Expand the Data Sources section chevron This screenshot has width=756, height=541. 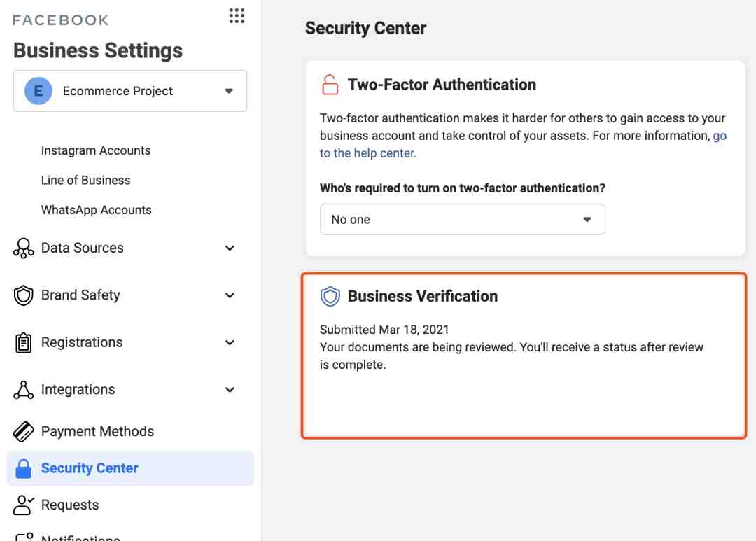pos(230,248)
